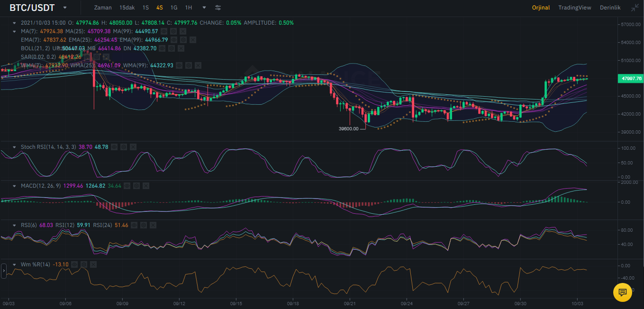The width and height of the screenshot is (644, 309).
Task: Open the yellow chat support button
Action: point(623,292)
